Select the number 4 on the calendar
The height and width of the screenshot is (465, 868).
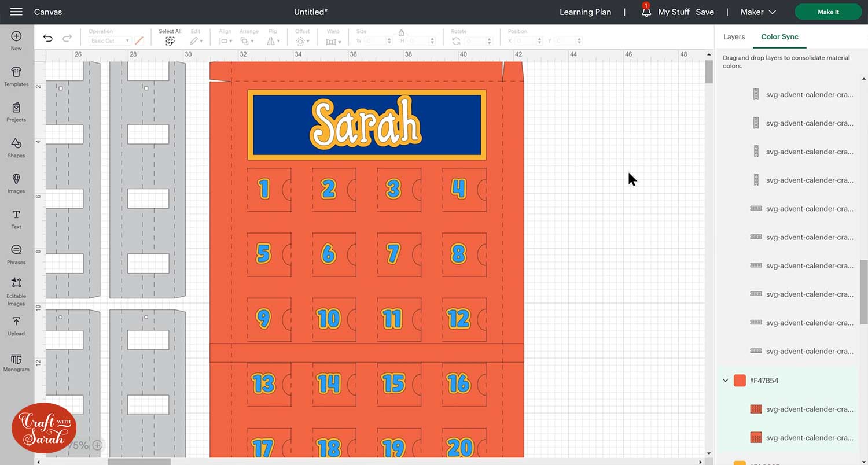click(458, 189)
